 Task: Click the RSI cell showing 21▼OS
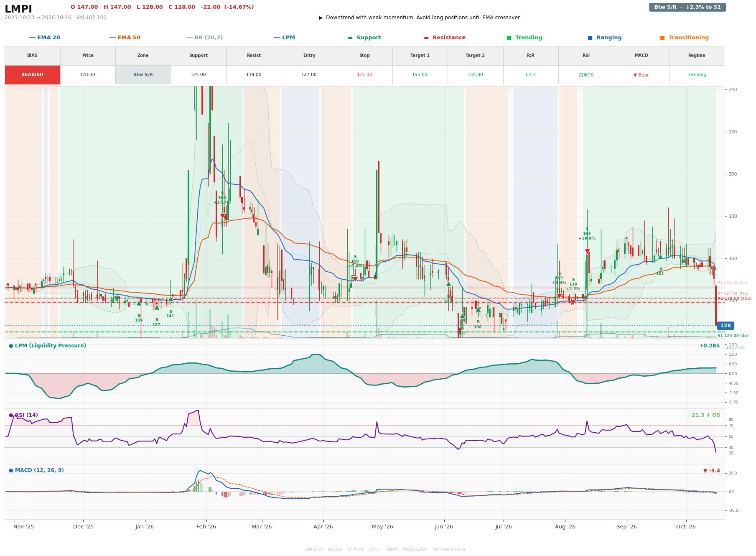[586, 75]
